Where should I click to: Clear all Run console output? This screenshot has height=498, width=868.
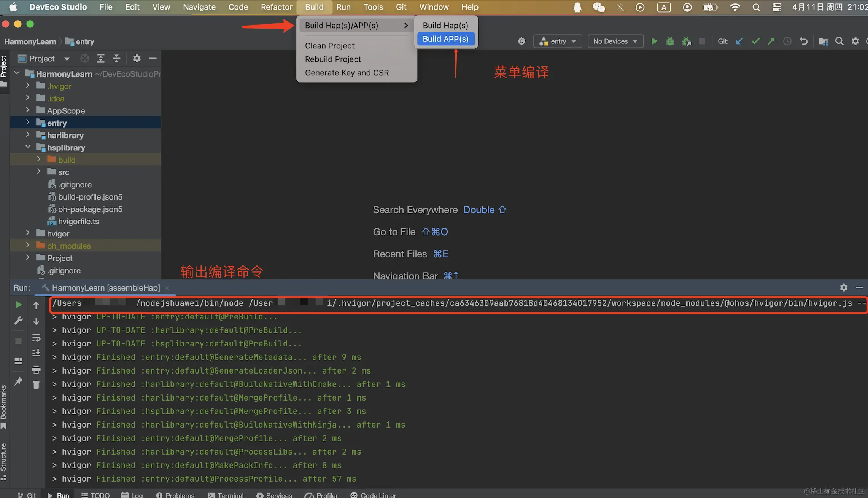coord(36,385)
